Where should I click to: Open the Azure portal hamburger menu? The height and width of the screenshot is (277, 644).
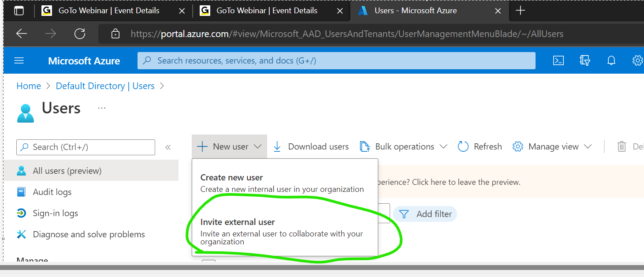click(x=19, y=60)
